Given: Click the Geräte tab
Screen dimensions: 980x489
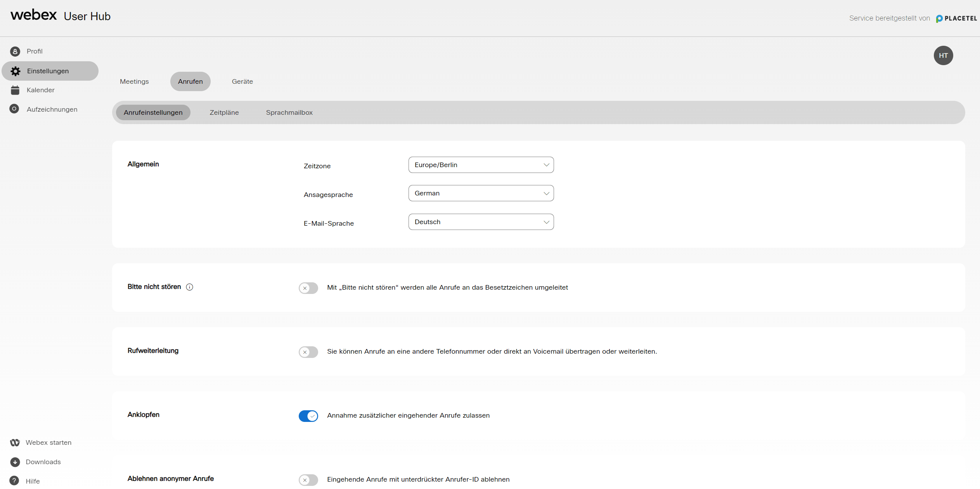Looking at the screenshot, I should (x=242, y=81).
